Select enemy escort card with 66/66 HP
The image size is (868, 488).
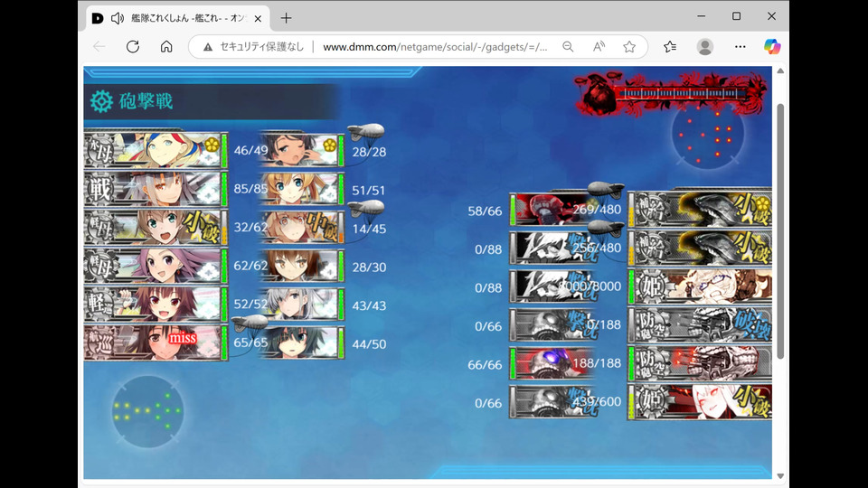[x=552, y=363]
